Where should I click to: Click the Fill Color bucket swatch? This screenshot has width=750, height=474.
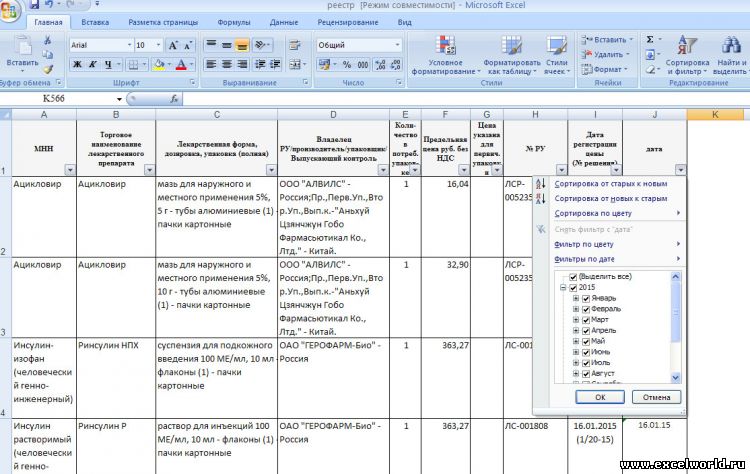159,65
